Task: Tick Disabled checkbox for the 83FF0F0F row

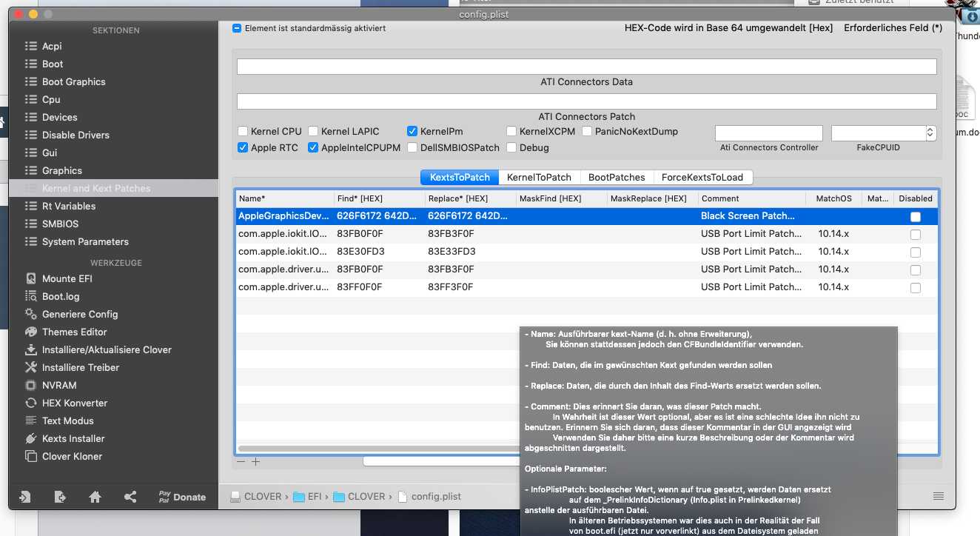Action: [x=916, y=288]
